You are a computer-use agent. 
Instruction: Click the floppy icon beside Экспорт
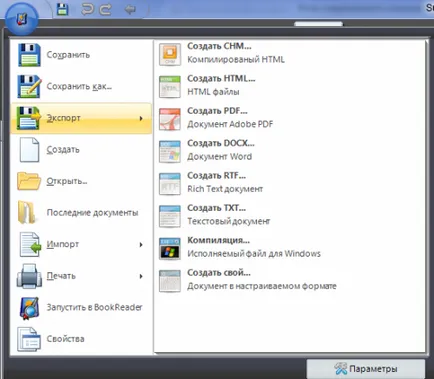pyautogui.click(x=29, y=118)
